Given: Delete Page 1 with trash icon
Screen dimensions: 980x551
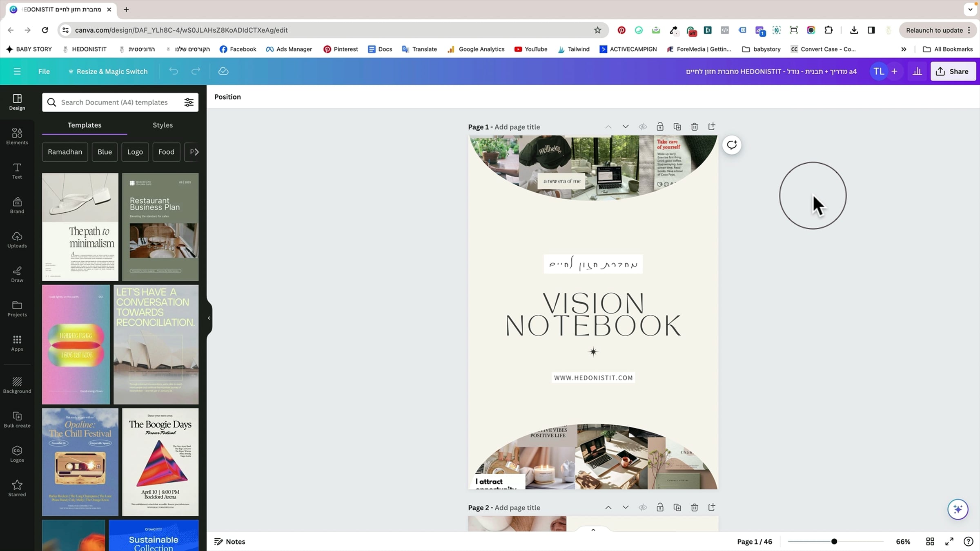Looking at the screenshot, I should (695, 127).
